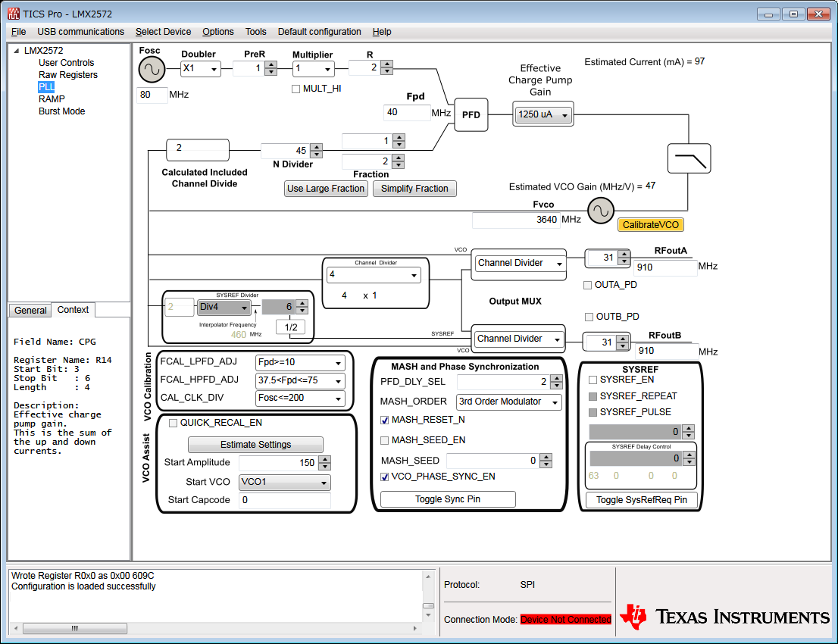Click the Texas Instruments logo

coord(724,617)
